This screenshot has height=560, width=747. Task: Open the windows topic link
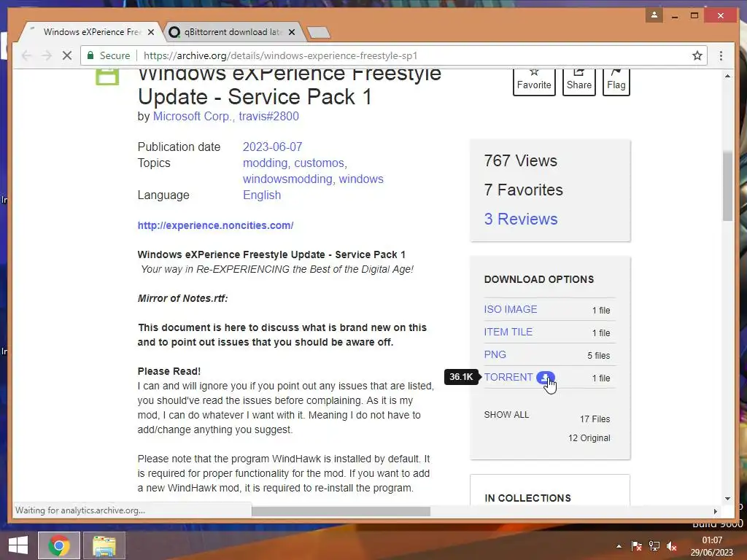361,179
